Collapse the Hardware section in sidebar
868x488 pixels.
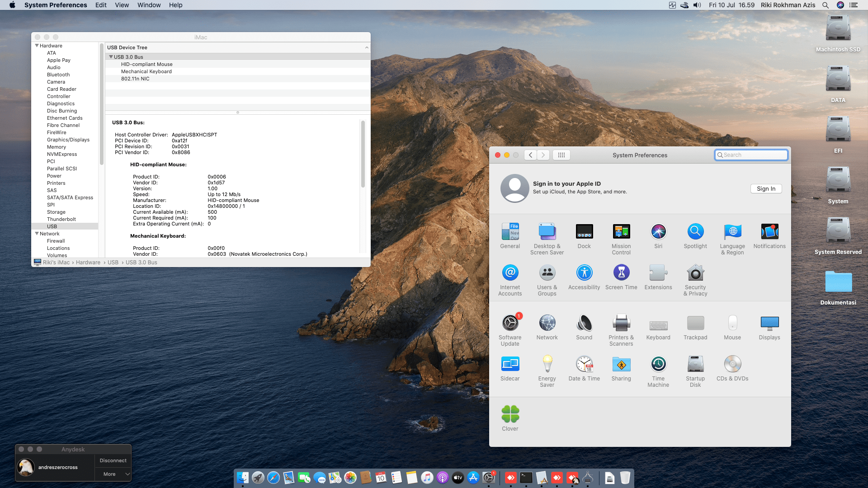point(37,46)
